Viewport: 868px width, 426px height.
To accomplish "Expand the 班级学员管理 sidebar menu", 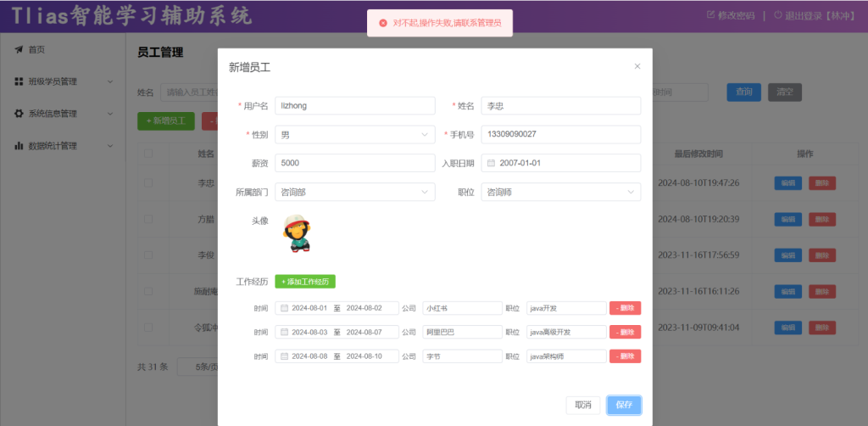I will coord(110,82).
